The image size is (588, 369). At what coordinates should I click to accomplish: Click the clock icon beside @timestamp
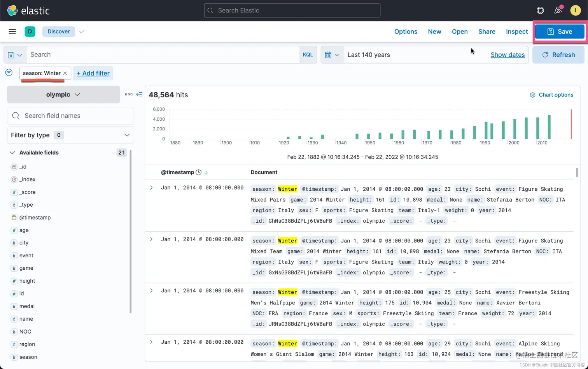pyautogui.click(x=198, y=172)
